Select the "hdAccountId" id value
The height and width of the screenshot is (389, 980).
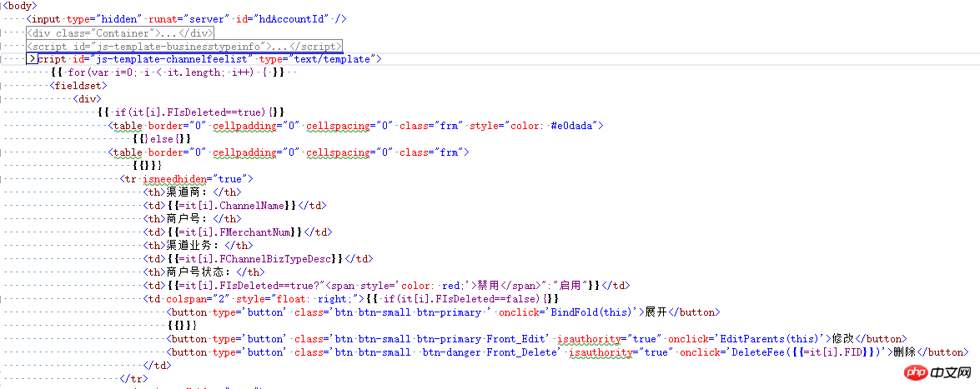coord(290,18)
